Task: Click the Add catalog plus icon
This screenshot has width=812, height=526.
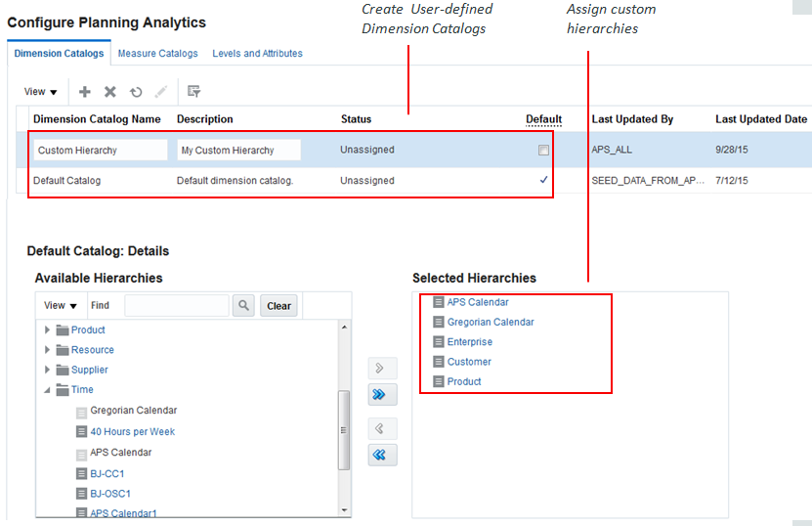Action: [85, 92]
